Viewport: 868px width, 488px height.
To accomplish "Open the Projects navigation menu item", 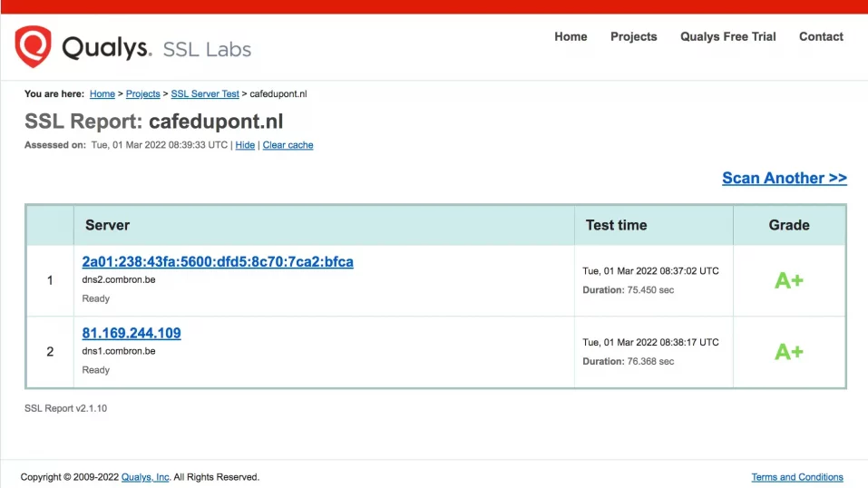I will [x=633, y=36].
